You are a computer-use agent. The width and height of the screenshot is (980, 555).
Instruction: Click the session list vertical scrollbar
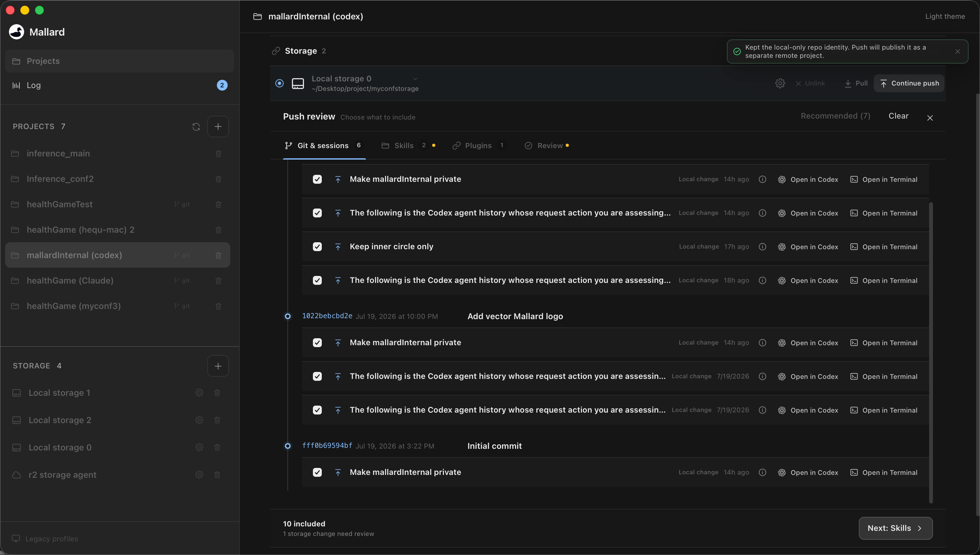pos(931,353)
